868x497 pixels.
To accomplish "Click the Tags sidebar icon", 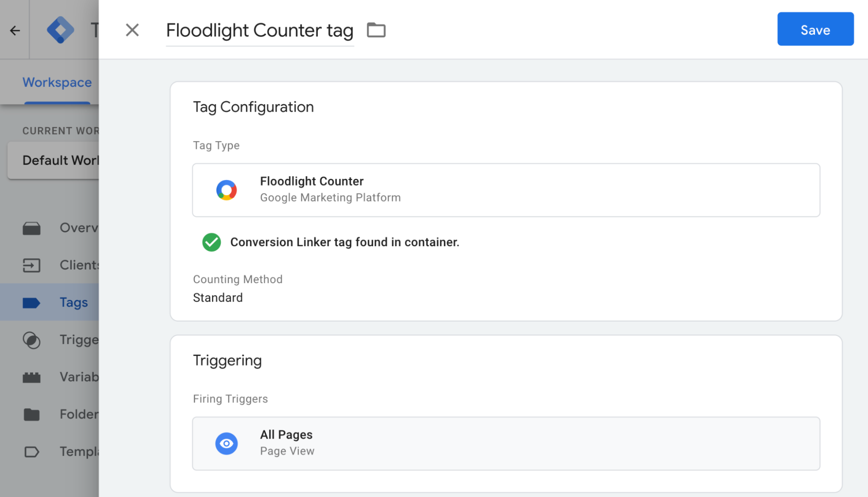I will pyautogui.click(x=32, y=302).
